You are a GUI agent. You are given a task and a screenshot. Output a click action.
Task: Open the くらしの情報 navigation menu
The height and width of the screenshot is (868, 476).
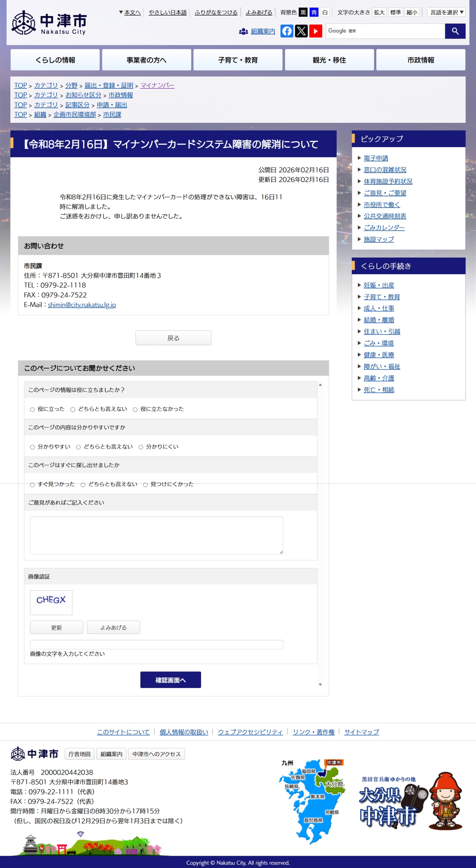(55, 60)
